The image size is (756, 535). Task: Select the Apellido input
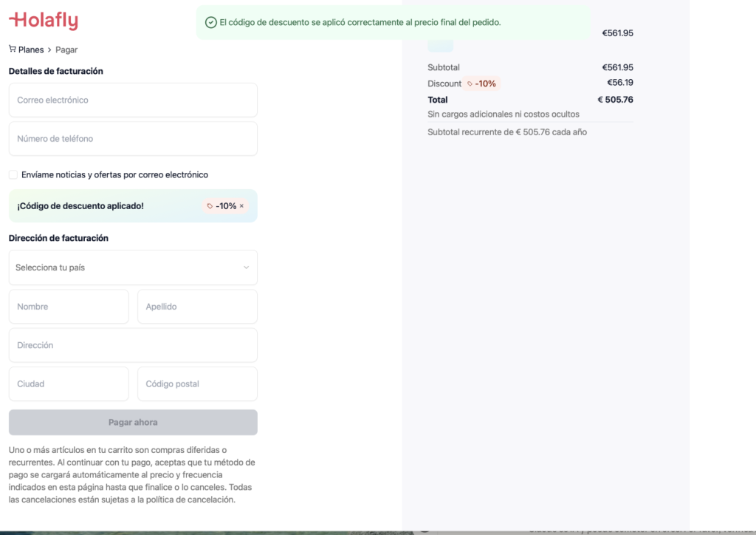pyautogui.click(x=197, y=306)
